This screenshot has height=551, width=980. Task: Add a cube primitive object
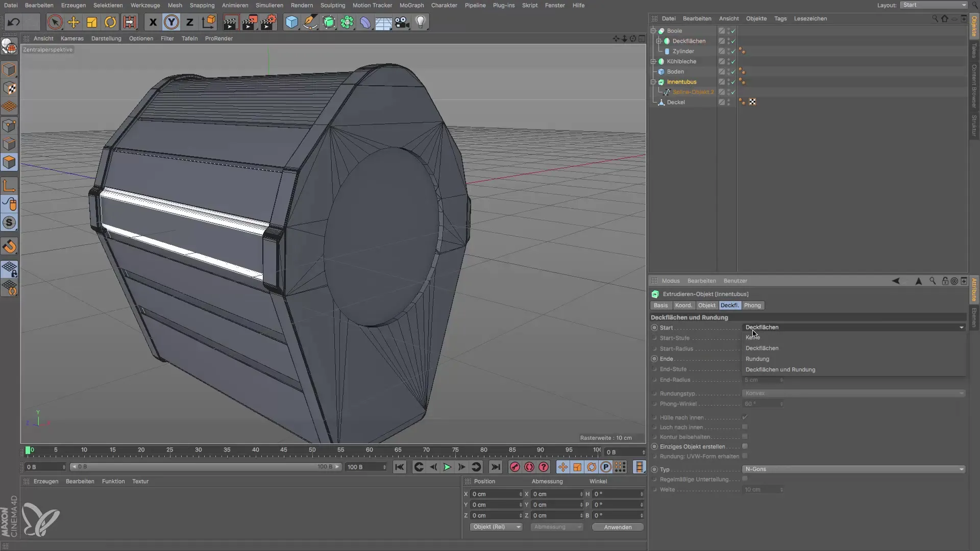[x=291, y=22]
